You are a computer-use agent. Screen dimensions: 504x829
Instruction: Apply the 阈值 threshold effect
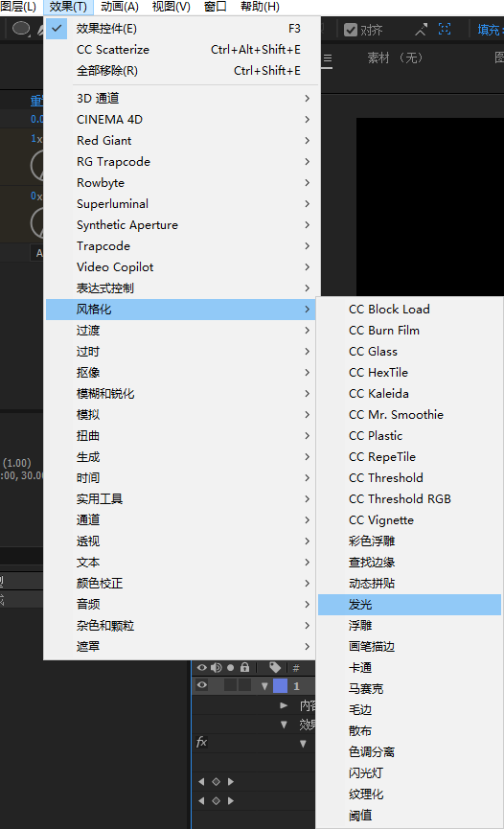pyautogui.click(x=409, y=816)
